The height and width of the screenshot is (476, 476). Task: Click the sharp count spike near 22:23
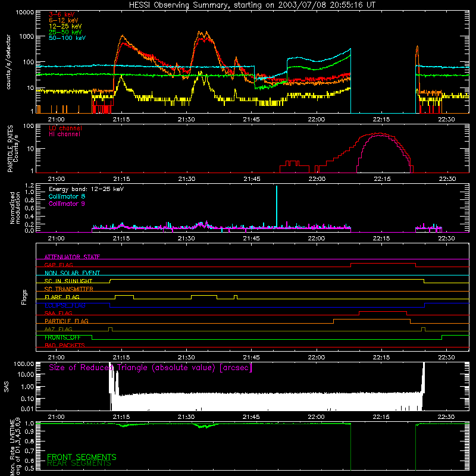pos(417,47)
